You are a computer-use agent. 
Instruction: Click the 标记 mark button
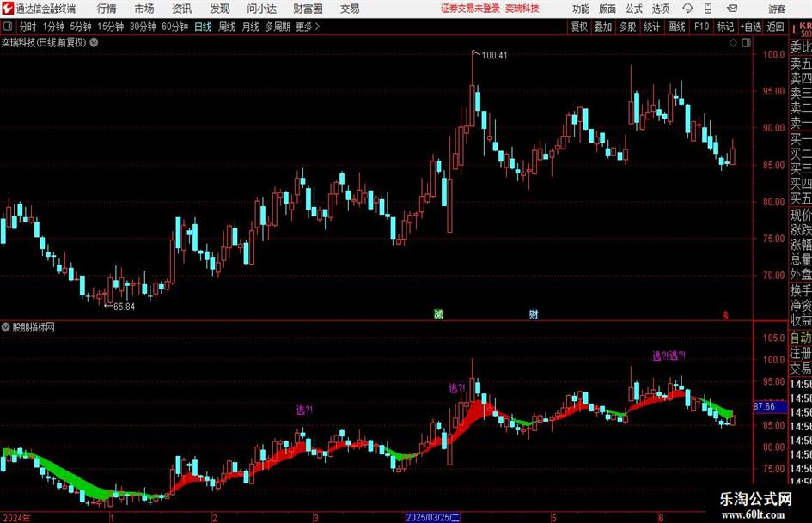coord(725,27)
